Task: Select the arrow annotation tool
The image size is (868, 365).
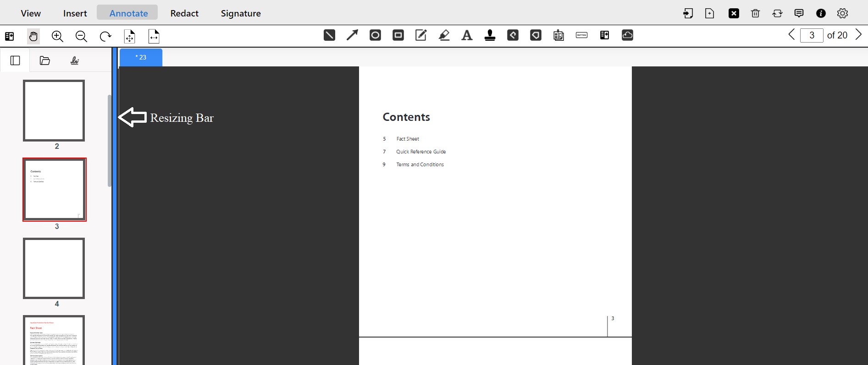Action: pyautogui.click(x=352, y=35)
